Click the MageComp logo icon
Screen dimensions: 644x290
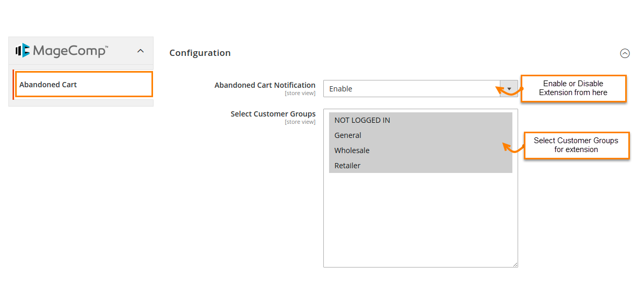pos(23,51)
